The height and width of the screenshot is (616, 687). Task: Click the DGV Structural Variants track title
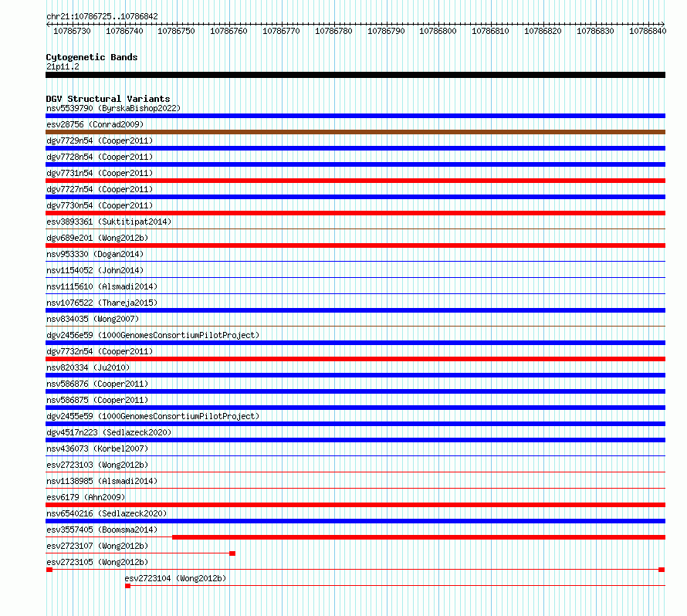point(108,99)
